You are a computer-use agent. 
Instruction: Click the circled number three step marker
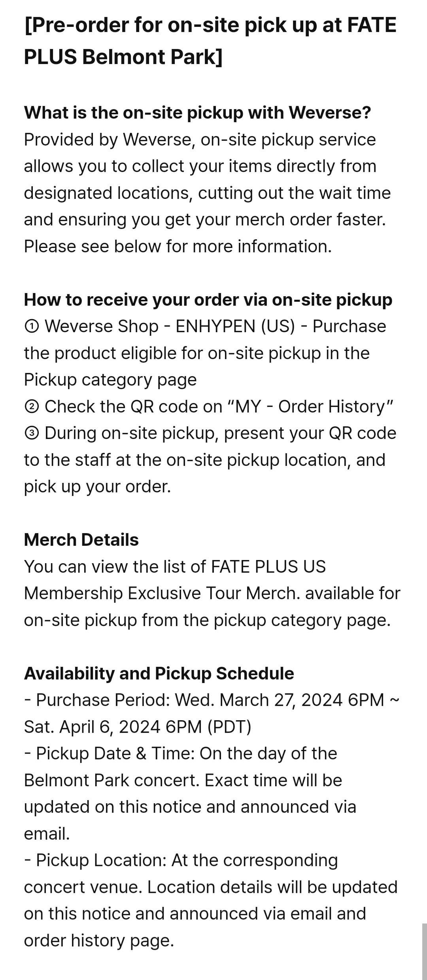click(32, 434)
